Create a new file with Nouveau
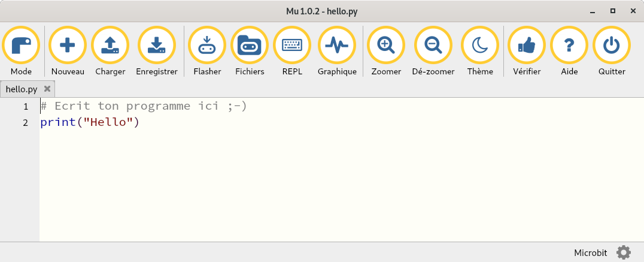The height and width of the screenshot is (262, 644). click(x=68, y=45)
